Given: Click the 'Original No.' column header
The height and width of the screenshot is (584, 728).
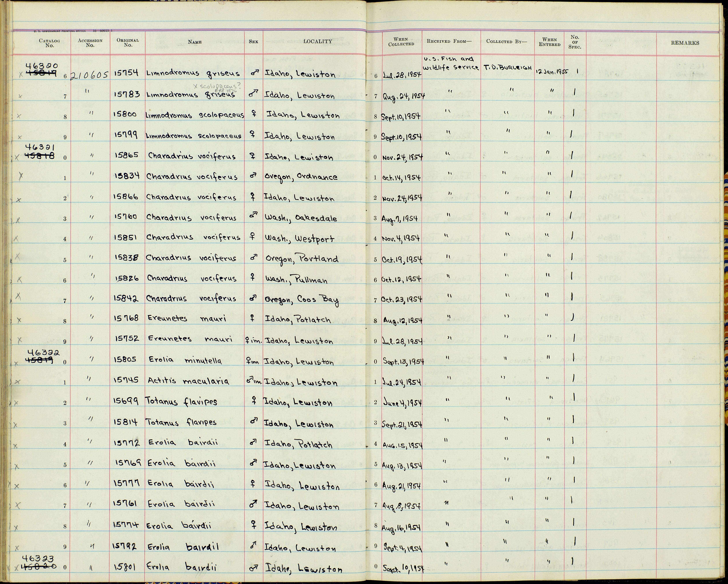Looking at the screenshot, I should click(x=128, y=43).
